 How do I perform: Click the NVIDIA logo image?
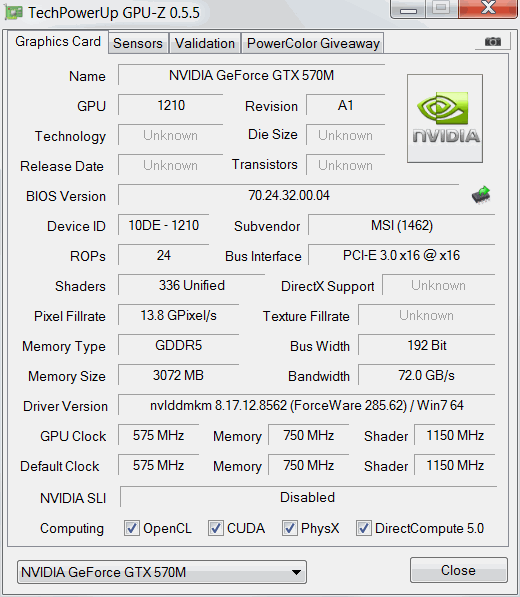click(445, 118)
